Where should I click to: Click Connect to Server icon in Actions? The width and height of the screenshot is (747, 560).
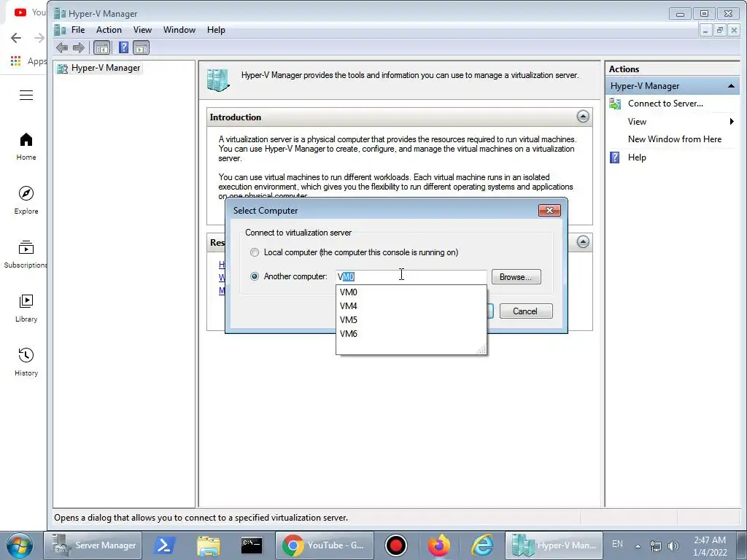click(x=615, y=104)
